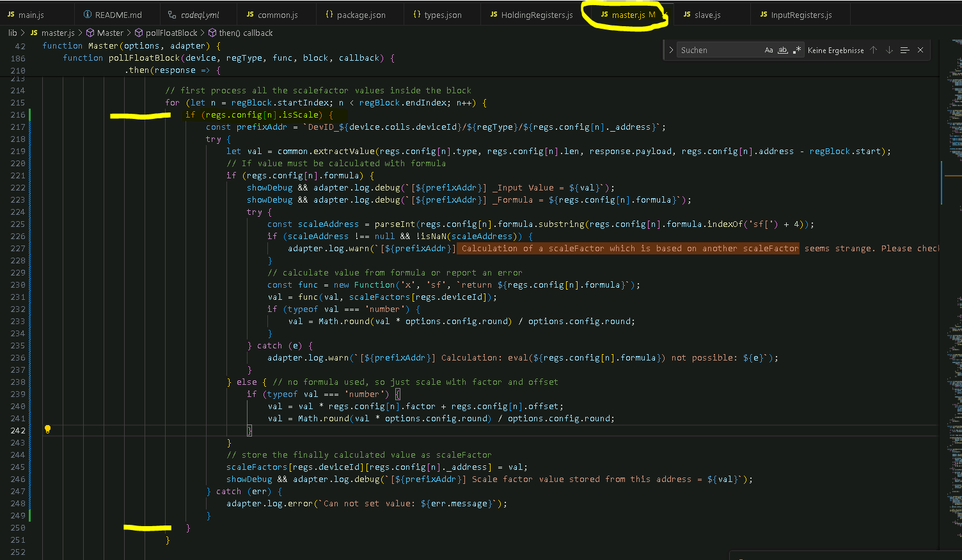Click the JS icon on master.js tab
Screen dimensions: 962x560
tap(604, 15)
